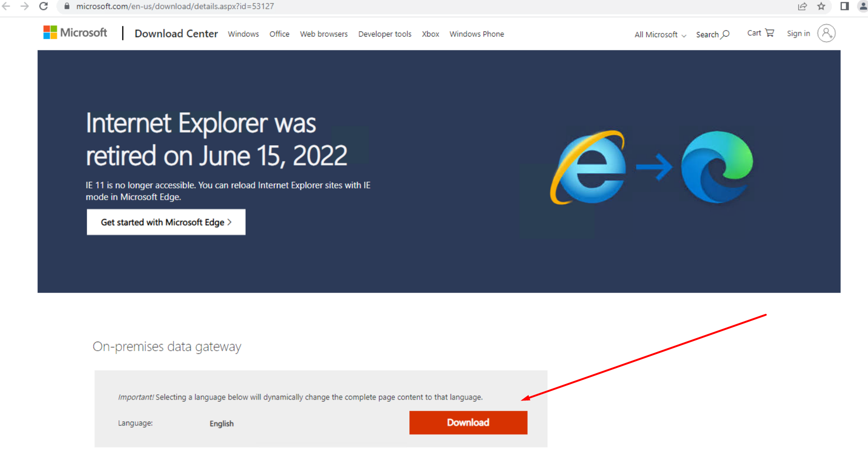
Task: Expand the All Microsoft dropdown
Action: point(660,35)
